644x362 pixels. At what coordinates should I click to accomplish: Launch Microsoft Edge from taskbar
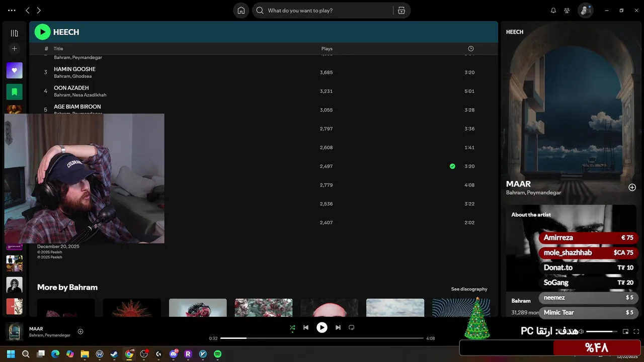[x=55, y=354]
